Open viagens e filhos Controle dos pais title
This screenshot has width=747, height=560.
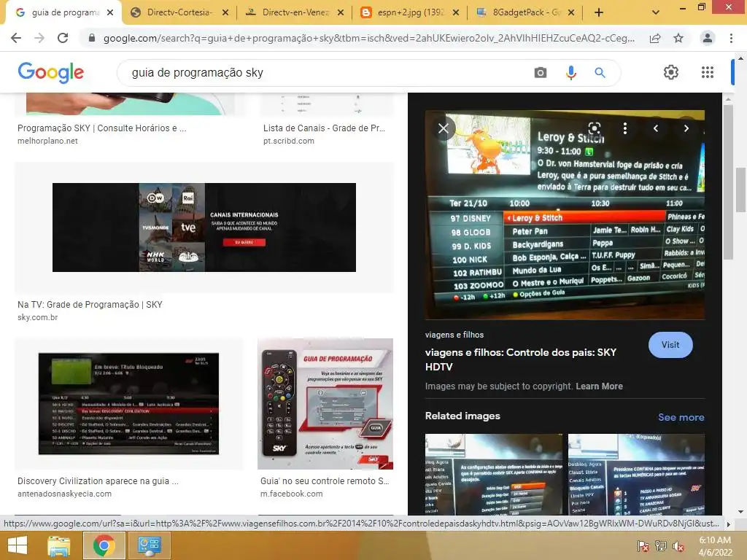click(521, 359)
